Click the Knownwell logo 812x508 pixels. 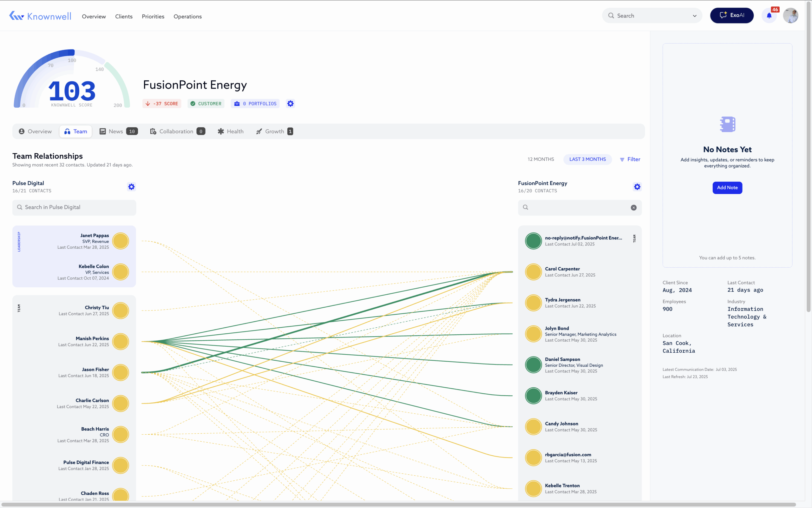40,16
